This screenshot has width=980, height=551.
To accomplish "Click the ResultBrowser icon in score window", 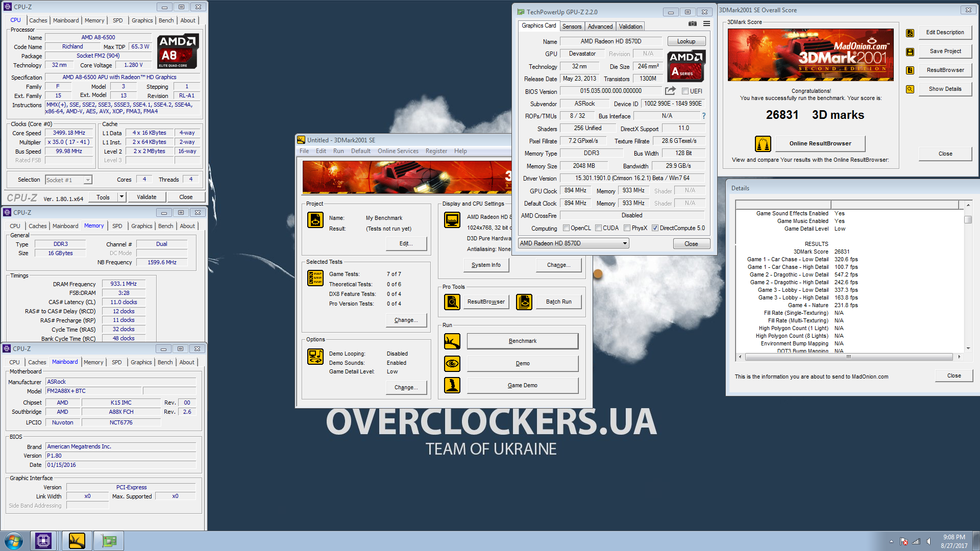I will [910, 70].
